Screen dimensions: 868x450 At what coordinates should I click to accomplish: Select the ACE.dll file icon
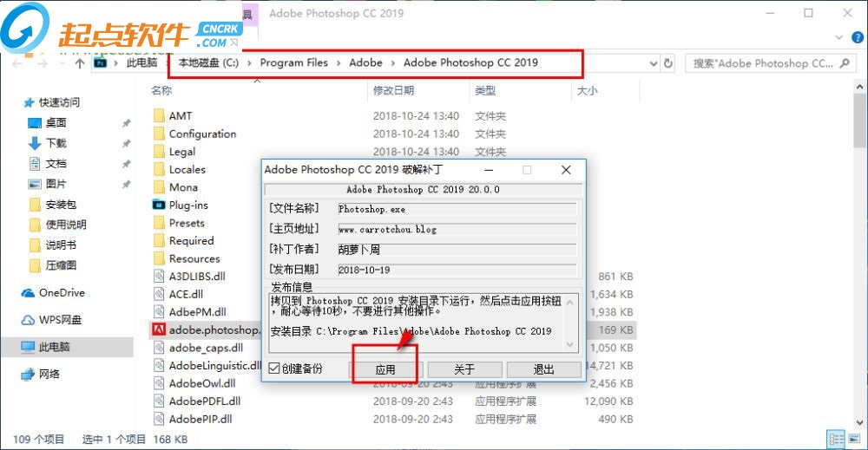159,294
